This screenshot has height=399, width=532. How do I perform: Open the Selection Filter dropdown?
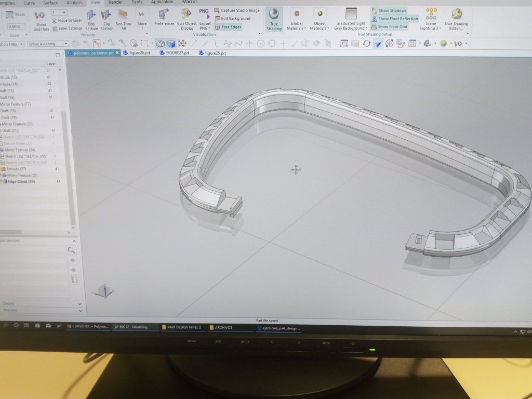pyautogui.click(x=12, y=44)
